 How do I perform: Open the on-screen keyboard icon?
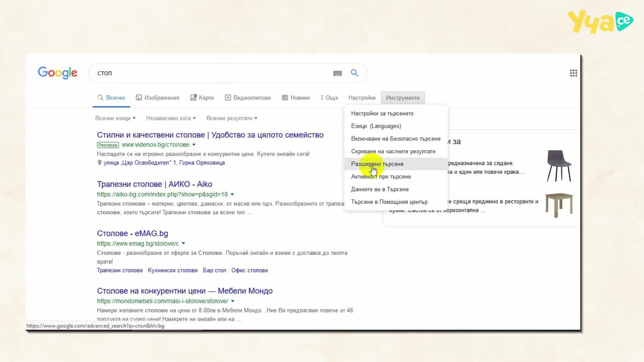point(337,73)
